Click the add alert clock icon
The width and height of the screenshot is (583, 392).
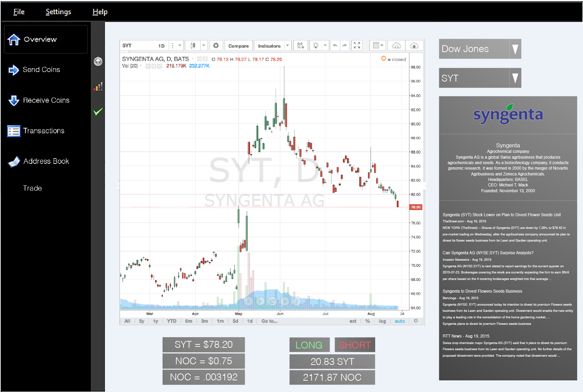click(x=301, y=46)
